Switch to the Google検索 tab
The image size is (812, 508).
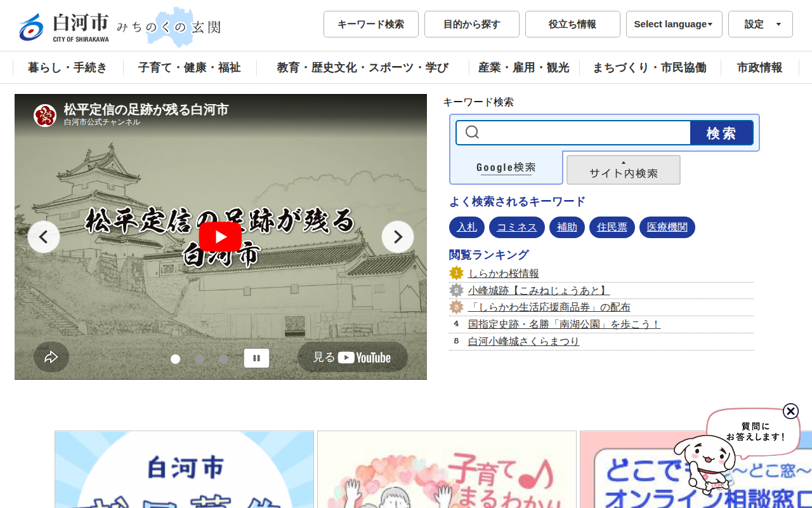click(x=506, y=168)
